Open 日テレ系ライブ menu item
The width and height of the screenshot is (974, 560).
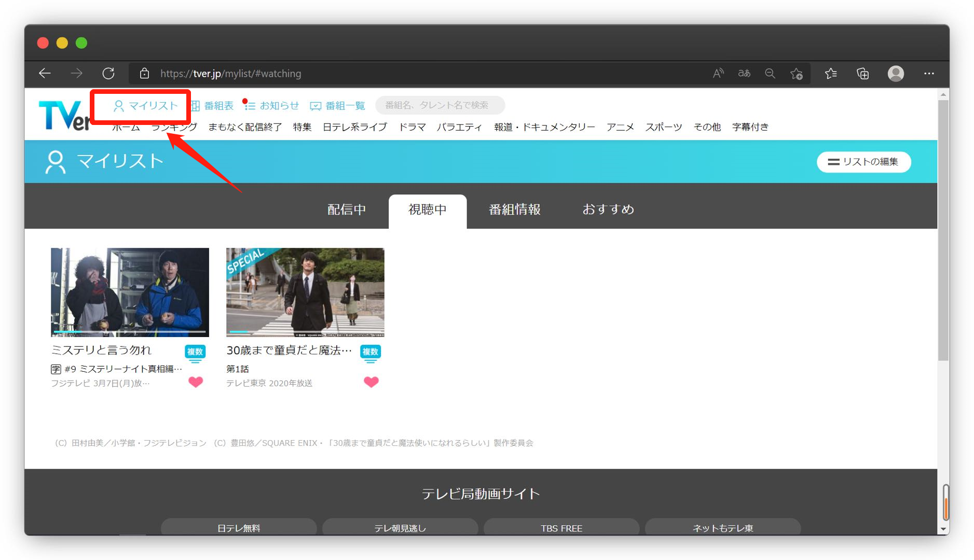355,127
